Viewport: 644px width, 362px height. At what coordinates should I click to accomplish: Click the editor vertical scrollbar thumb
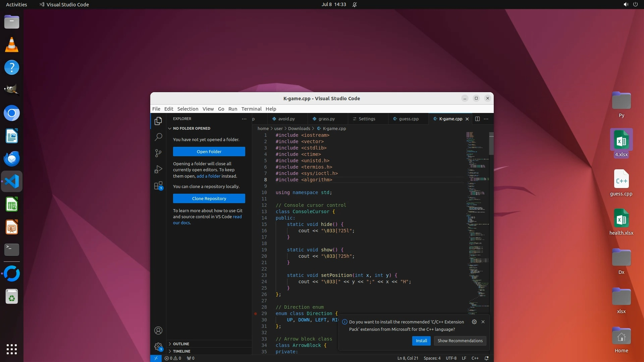(x=491, y=143)
